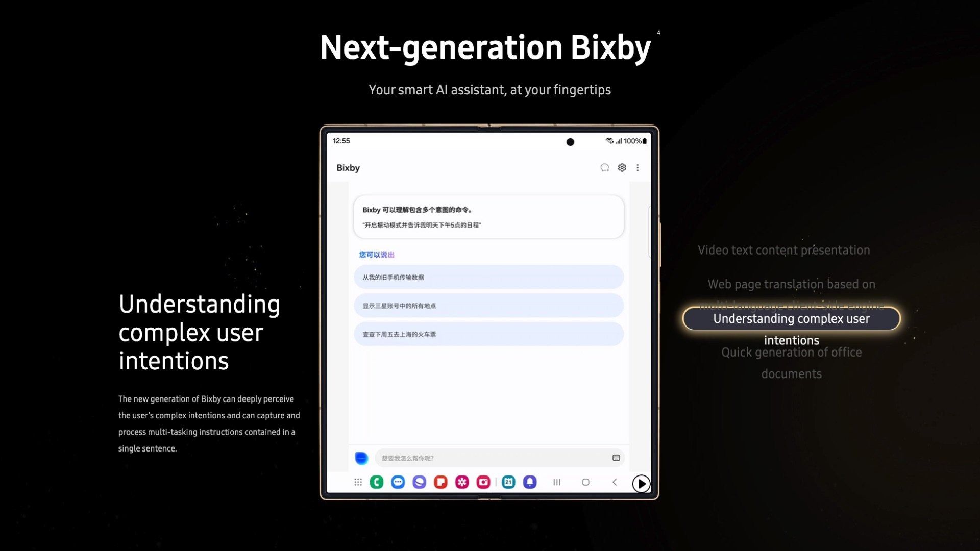Open the messaging app icon
This screenshot has height=551, width=980.
pyautogui.click(x=397, y=482)
